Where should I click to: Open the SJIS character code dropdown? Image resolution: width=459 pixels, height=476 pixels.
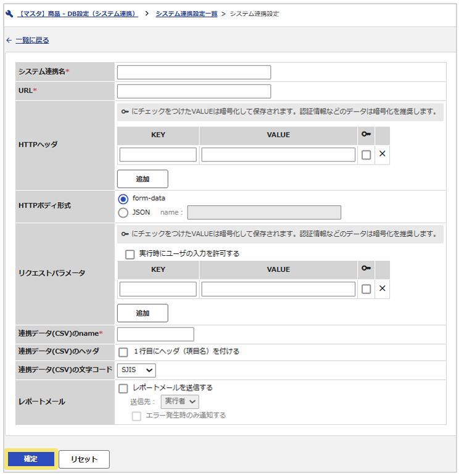click(x=136, y=370)
